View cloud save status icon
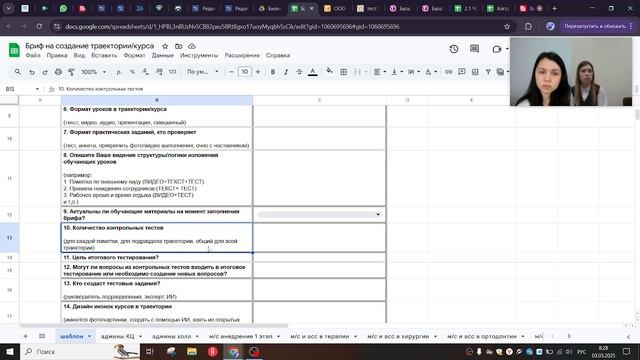This screenshot has width=640, height=360. [x=192, y=46]
